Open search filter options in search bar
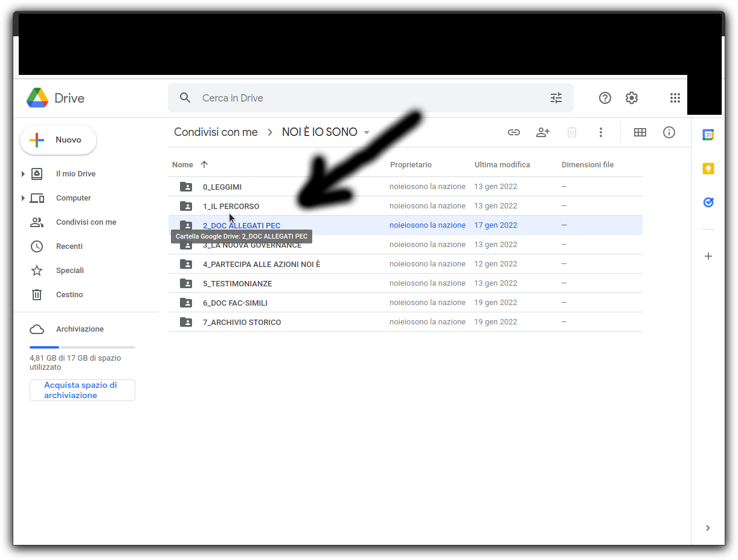 point(556,98)
